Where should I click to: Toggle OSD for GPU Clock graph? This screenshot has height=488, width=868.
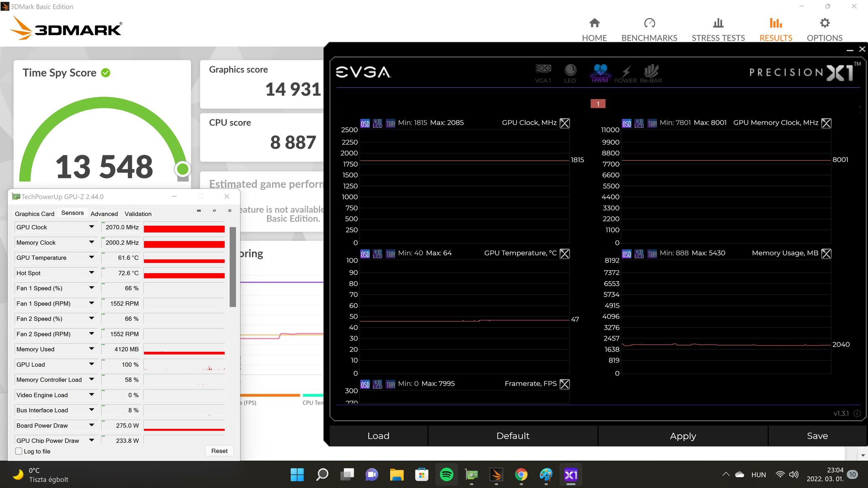365,124
